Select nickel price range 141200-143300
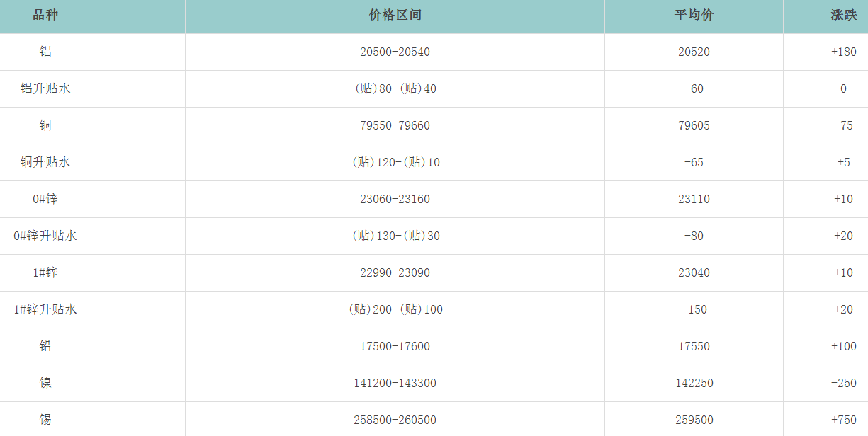868x436 pixels. point(395,384)
